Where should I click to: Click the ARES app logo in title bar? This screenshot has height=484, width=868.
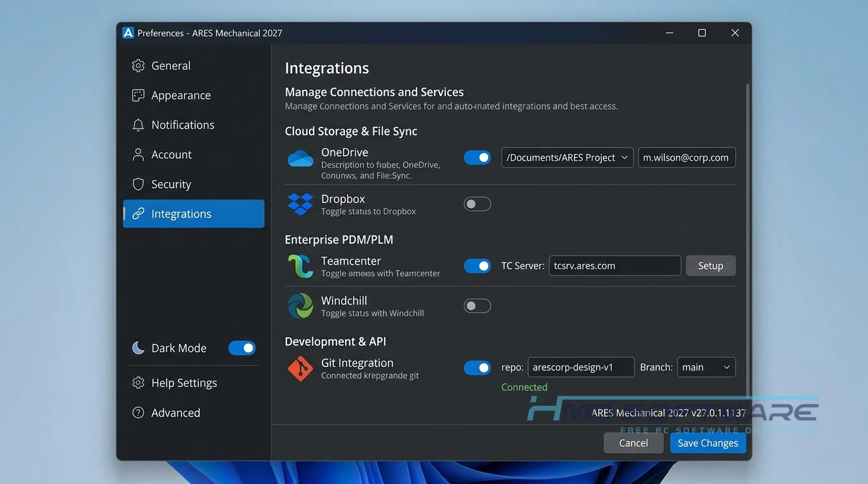click(x=128, y=33)
